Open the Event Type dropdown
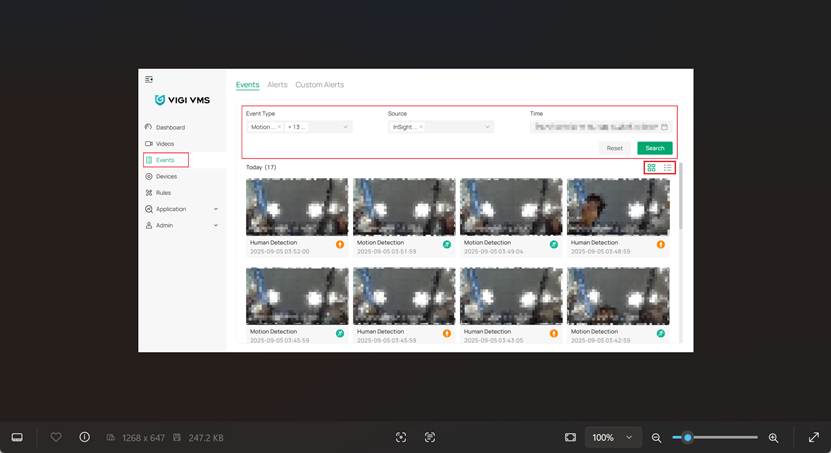The height and width of the screenshot is (453, 831). pos(346,127)
